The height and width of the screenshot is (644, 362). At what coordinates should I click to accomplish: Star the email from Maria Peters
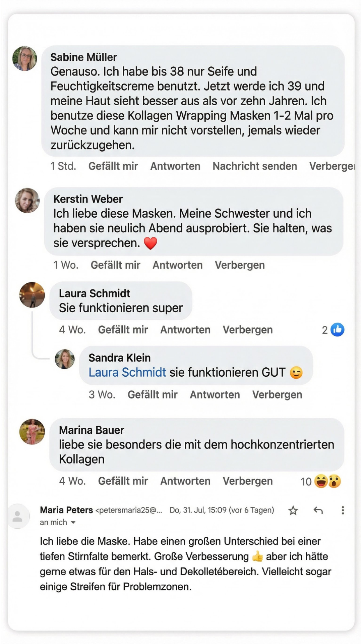pyautogui.click(x=293, y=511)
